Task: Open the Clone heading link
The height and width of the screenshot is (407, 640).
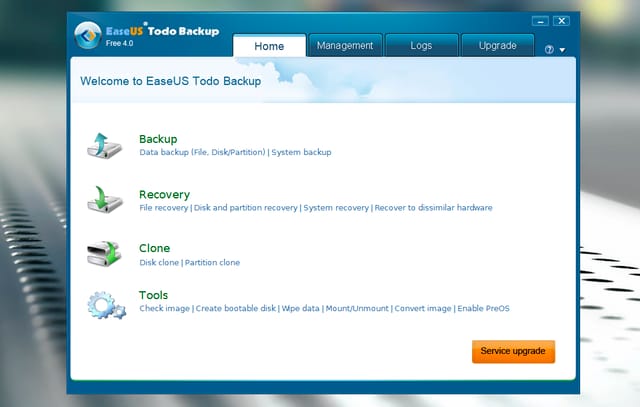Action: click(154, 248)
